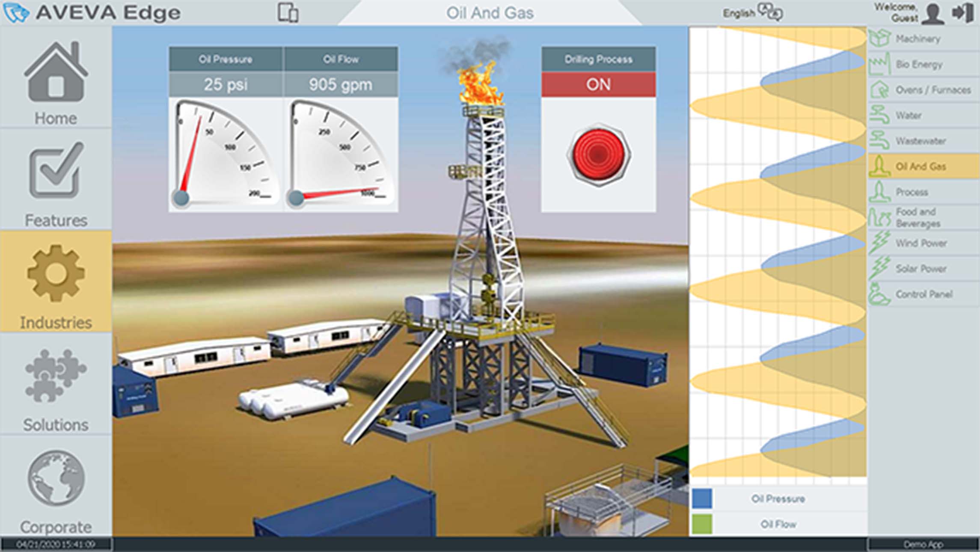
Task: Click the Control Panel label
Action: pos(924,294)
